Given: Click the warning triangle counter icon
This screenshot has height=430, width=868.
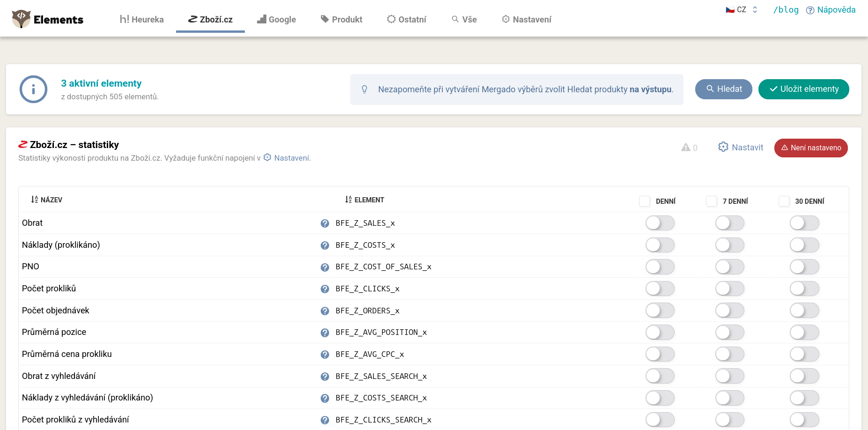Looking at the screenshot, I should coord(686,148).
